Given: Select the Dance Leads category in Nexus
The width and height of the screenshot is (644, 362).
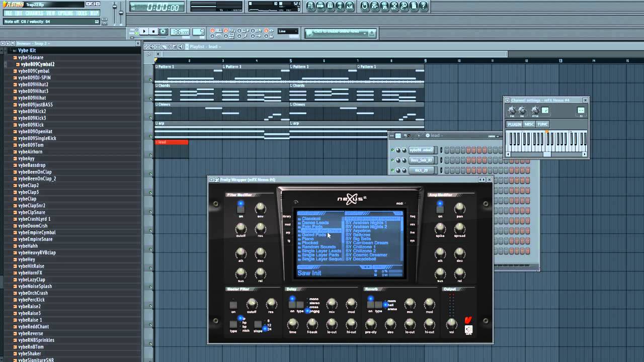Looking at the screenshot, I should (315, 223).
